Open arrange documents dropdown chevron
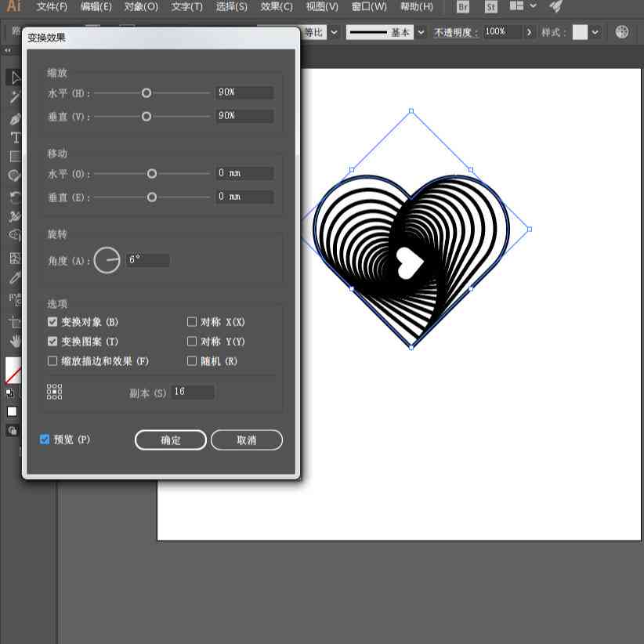The height and width of the screenshot is (644, 644). click(533, 6)
